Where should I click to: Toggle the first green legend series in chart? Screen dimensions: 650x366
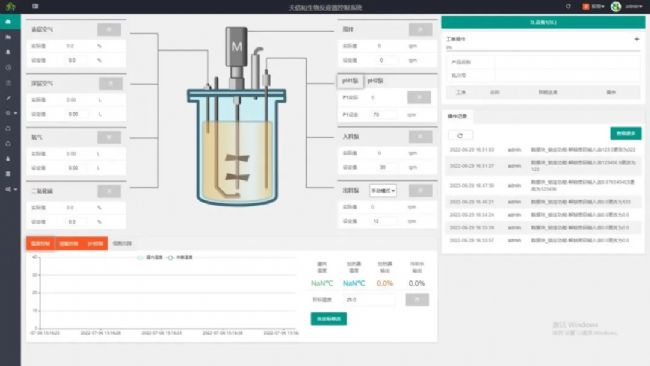(x=150, y=257)
